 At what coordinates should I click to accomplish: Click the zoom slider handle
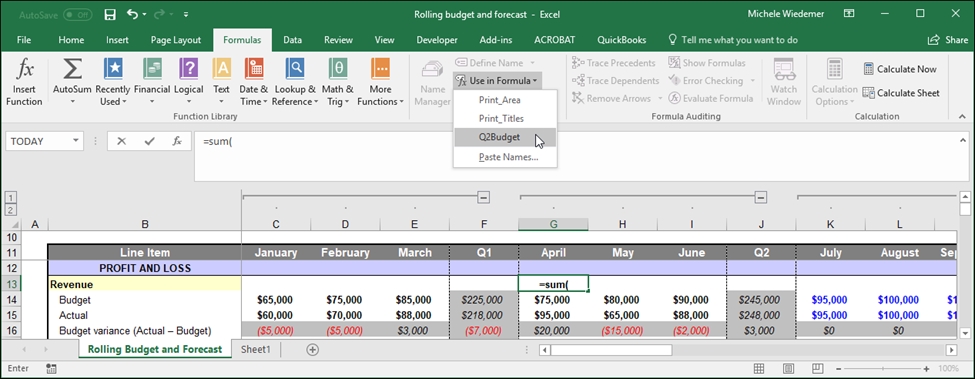tap(884, 369)
